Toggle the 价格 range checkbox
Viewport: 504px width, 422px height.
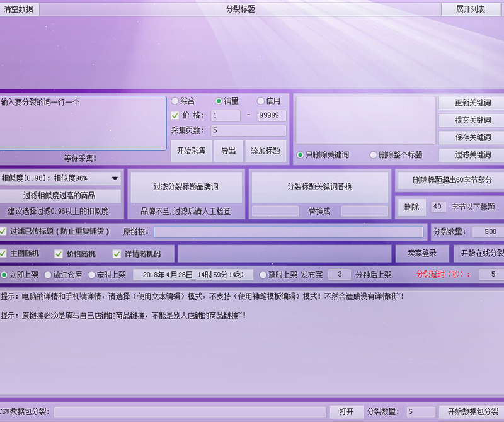tap(175, 115)
